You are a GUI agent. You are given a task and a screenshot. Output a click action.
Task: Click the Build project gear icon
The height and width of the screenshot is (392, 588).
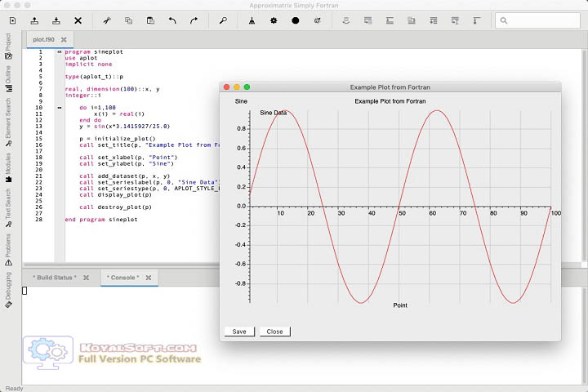pos(274,20)
